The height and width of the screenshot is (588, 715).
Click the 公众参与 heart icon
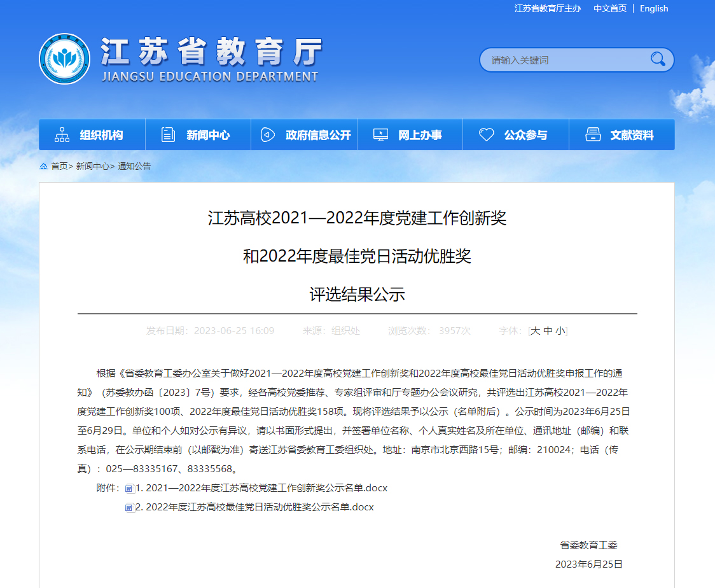pos(487,135)
